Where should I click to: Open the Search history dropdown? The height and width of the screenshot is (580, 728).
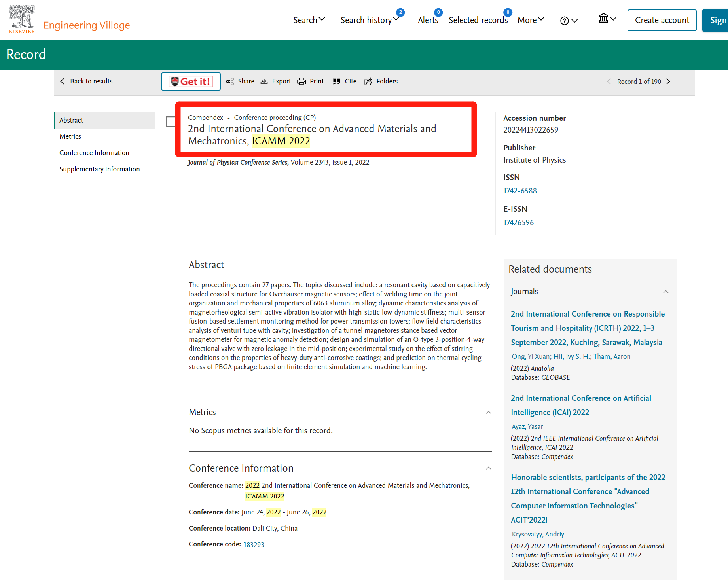point(370,20)
